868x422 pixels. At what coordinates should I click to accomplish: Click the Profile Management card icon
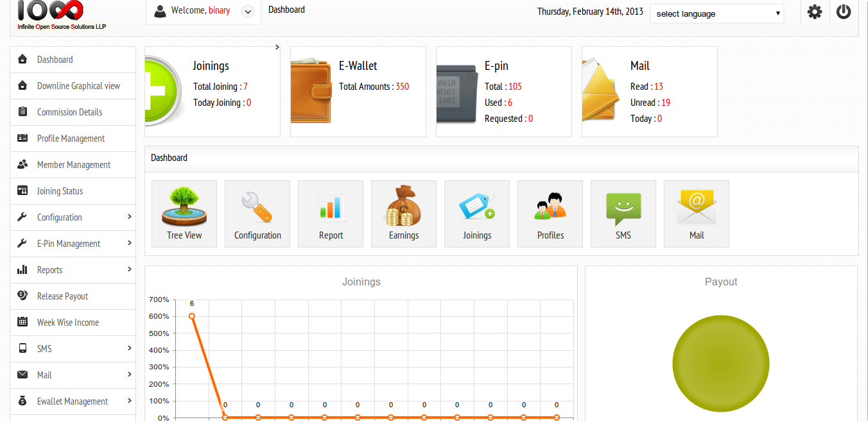22,139
